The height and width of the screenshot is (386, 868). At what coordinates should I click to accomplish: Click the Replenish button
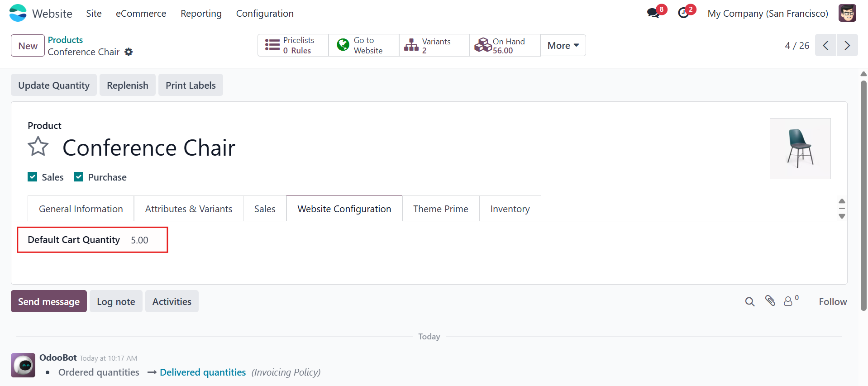coord(128,85)
